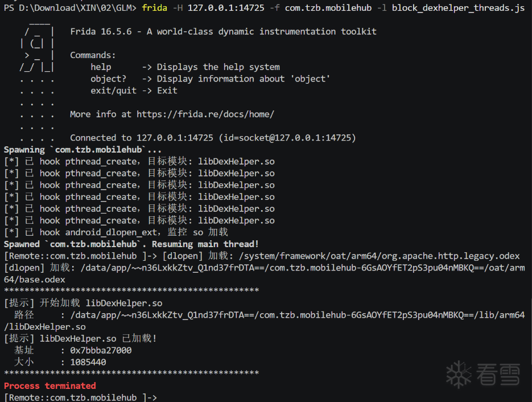This screenshot has height=402, width=532.
Task: Click the 'help' command entry
Action: (101, 67)
